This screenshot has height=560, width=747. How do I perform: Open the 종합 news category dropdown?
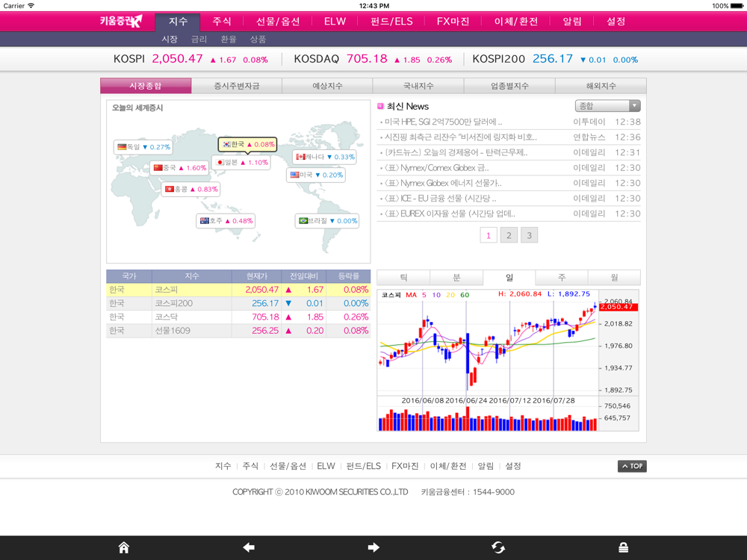tap(607, 106)
